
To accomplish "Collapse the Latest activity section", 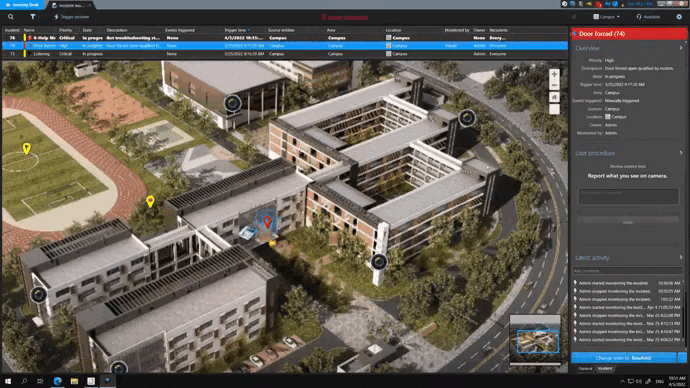I will click(681, 257).
